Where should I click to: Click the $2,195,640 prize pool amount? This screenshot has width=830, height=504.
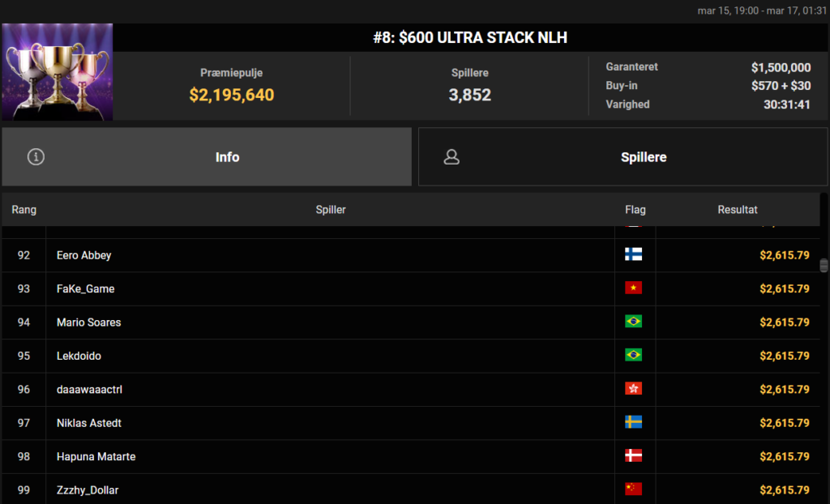point(232,95)
